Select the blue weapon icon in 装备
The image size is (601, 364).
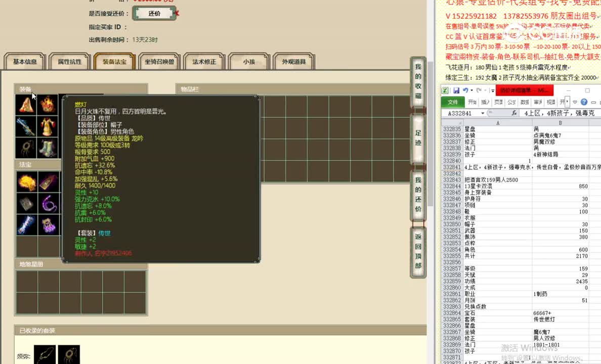(x=26, y=126)
